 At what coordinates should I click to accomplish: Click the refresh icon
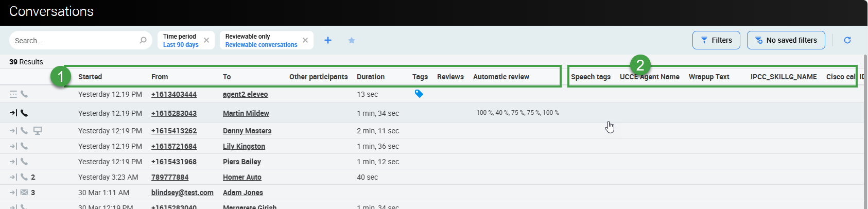847,40
